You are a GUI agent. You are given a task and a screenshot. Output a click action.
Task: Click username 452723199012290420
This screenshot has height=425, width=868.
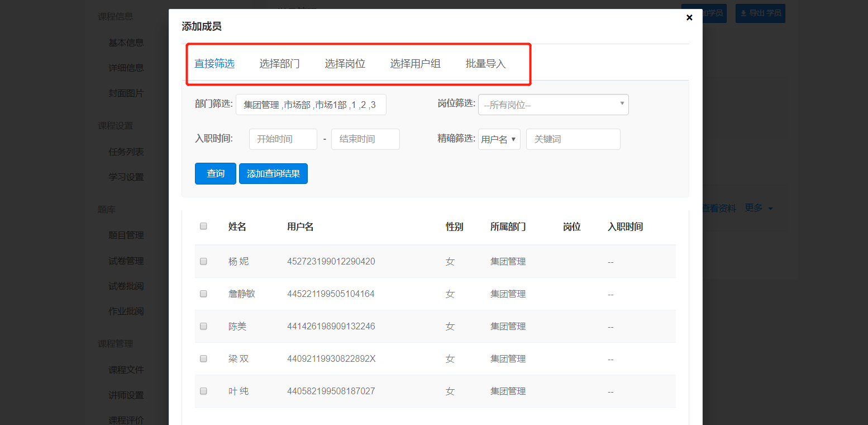(x=331, y=261)
